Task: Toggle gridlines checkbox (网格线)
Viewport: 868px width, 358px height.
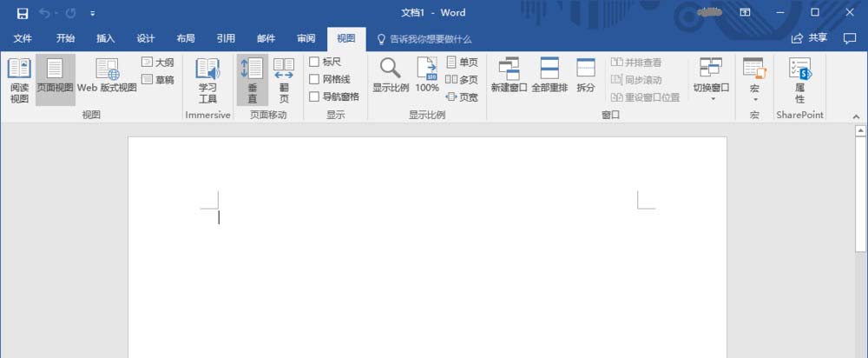Action: tap(315, 80)
